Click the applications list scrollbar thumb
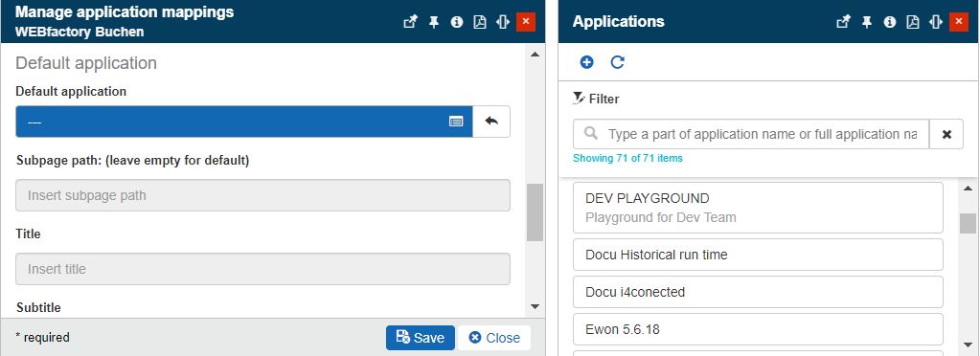 pos(968,223)
